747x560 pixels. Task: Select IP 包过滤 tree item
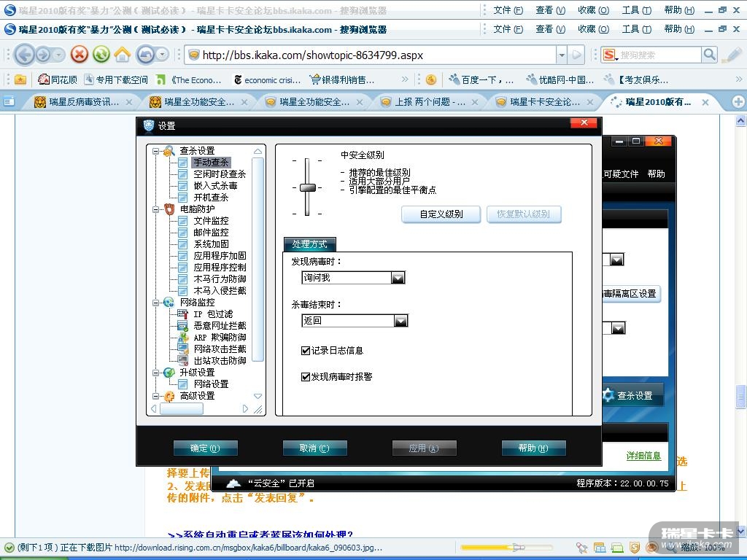tap(213, 314)
